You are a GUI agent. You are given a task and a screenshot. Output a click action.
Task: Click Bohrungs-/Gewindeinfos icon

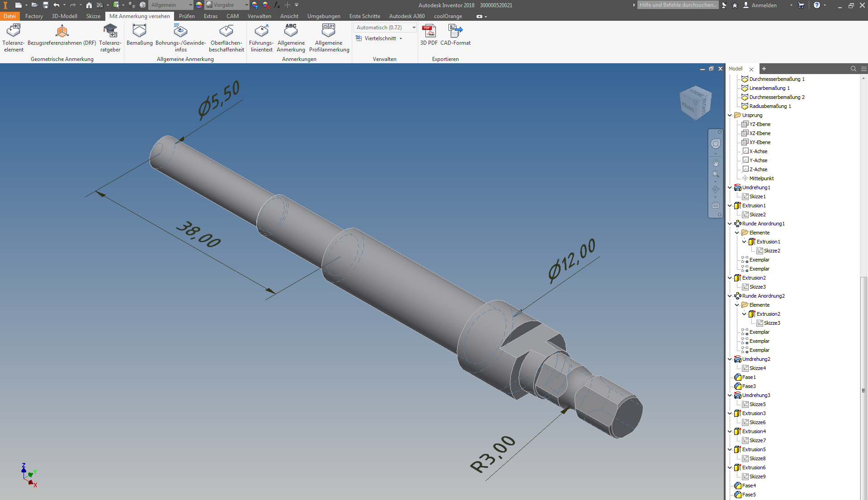point(180,31)
